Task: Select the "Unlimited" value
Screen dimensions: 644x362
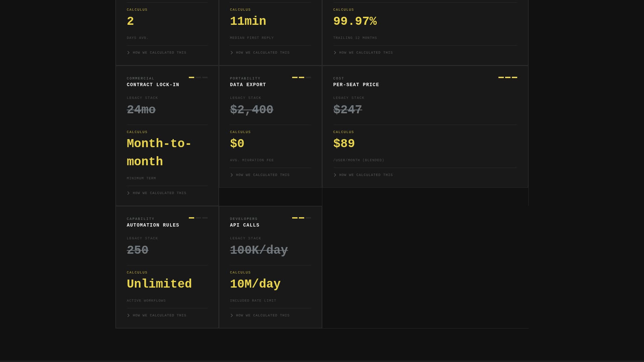Action: 159,284
